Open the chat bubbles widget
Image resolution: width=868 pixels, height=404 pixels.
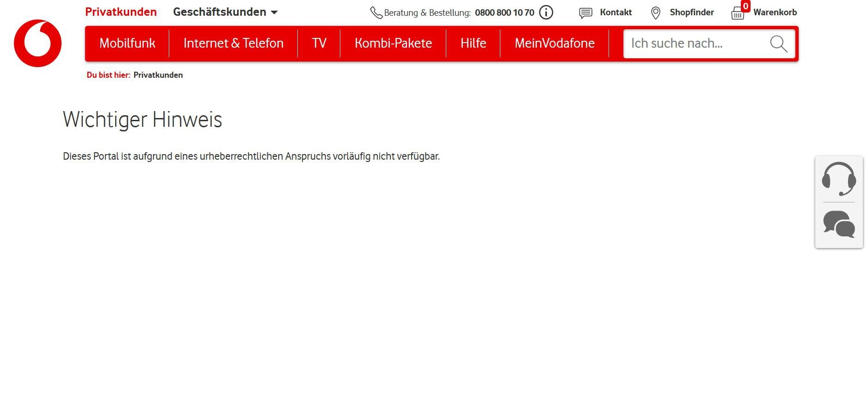click(839, 224)
